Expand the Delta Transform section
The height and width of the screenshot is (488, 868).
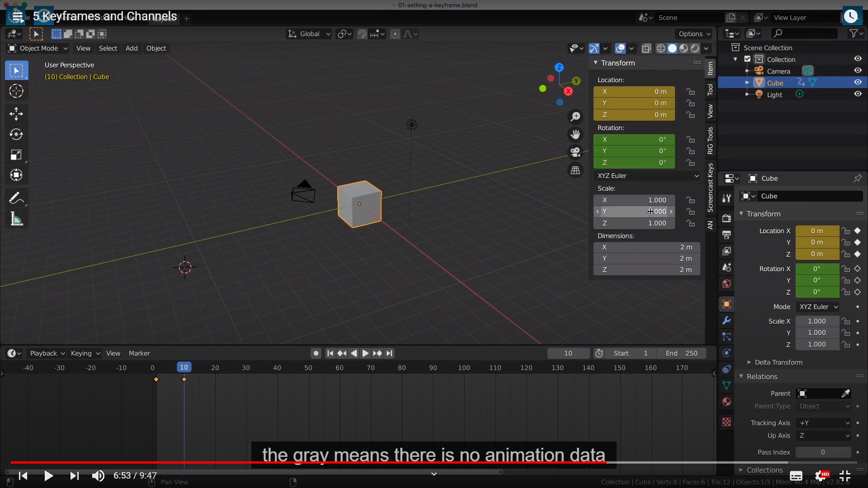pos(778,362)
